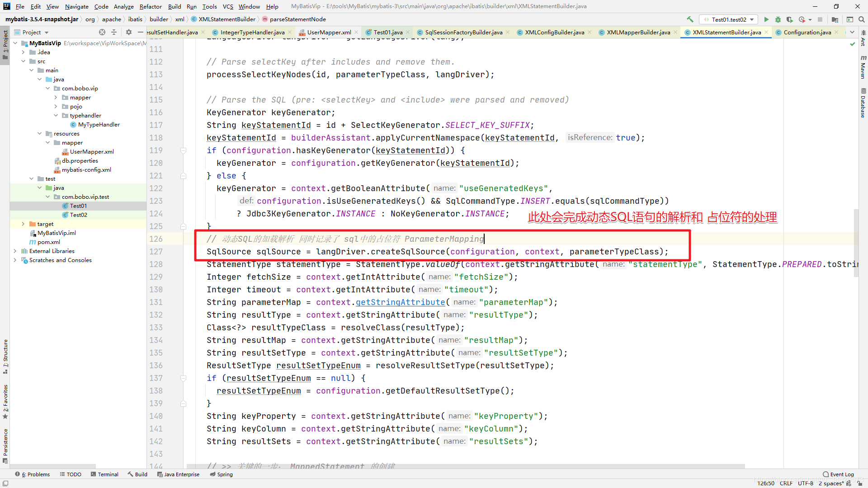Toggle the fold marker on line 137
The image size is (868, 488).
tap(183, 378)
